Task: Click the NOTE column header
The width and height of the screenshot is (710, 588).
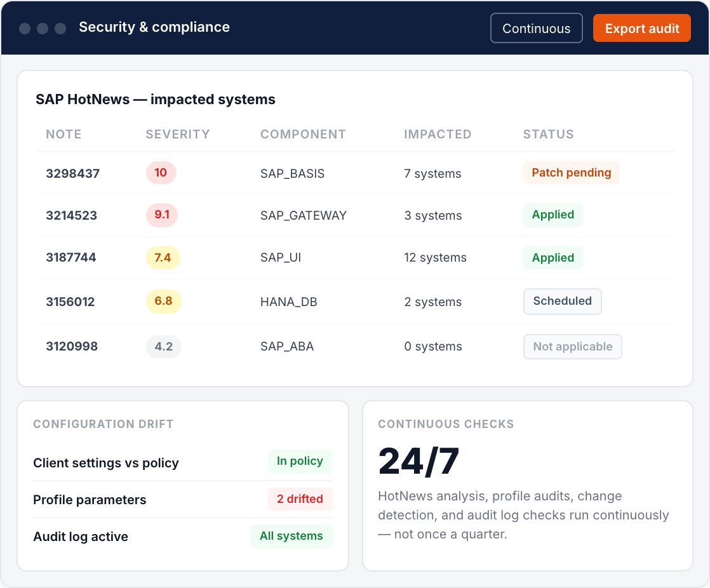Action: click(x=64, y=135)
